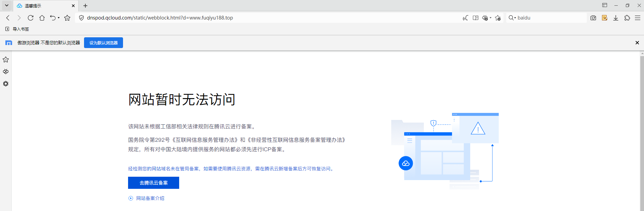Image resolution: width=644 pixels, height=211 pixels.
Task: Click the site security shield icon
Action: [81, 18]
